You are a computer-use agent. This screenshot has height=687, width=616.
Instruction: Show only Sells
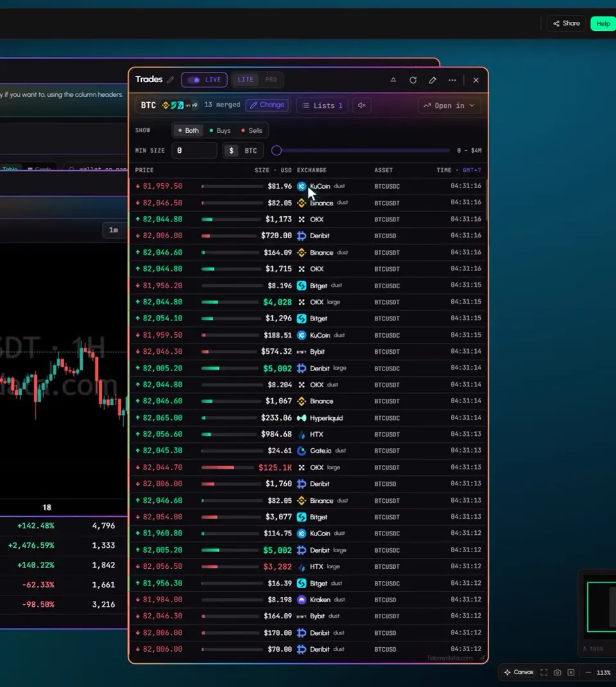(252, 130)
